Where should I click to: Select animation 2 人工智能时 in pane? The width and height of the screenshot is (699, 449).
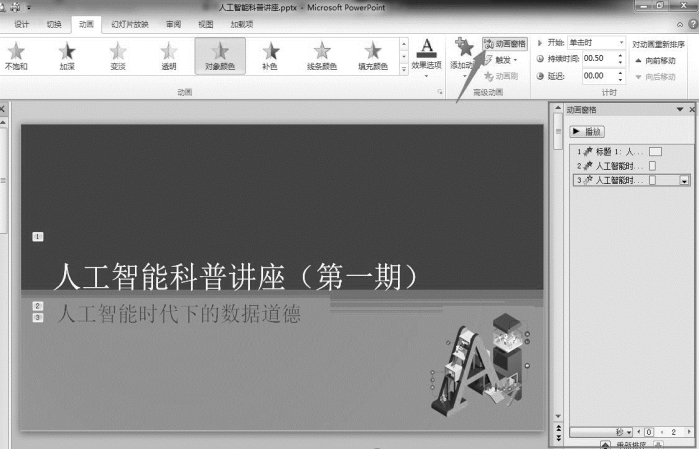(x=631, y=166)
